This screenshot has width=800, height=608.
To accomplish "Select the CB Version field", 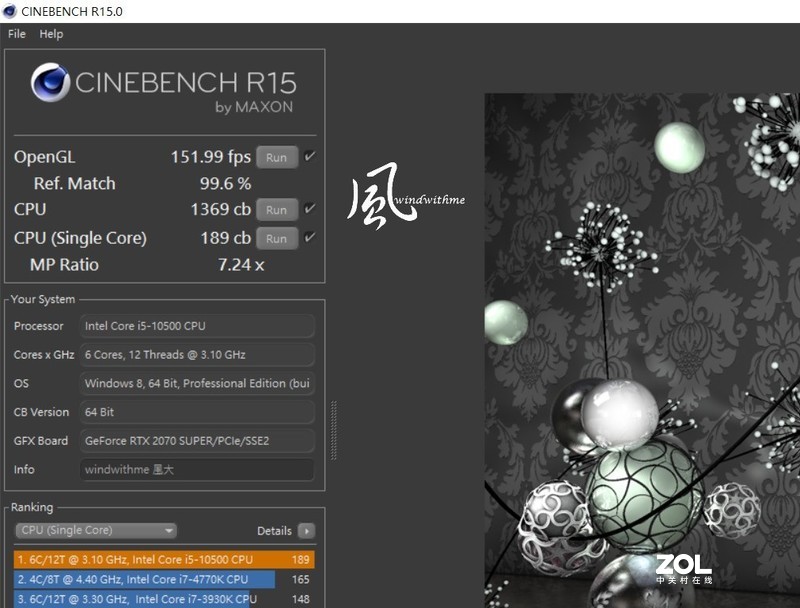I will pyautogui.click(x=196, y=412).
